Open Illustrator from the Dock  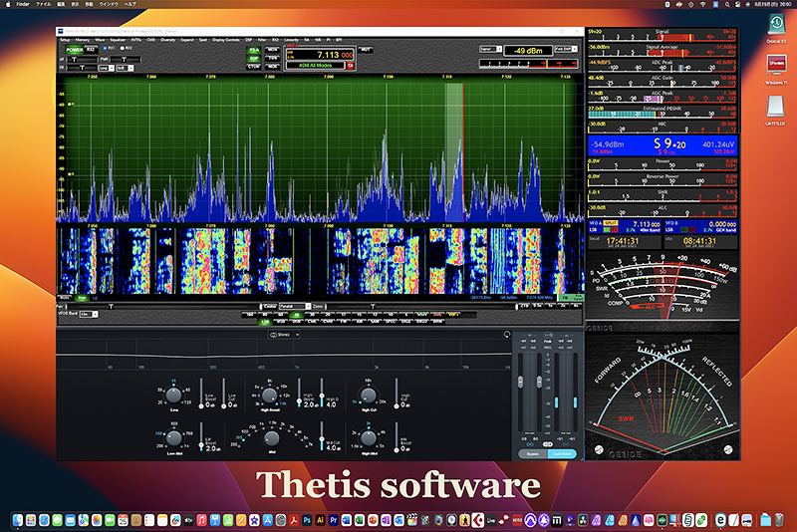coord(320,520)
